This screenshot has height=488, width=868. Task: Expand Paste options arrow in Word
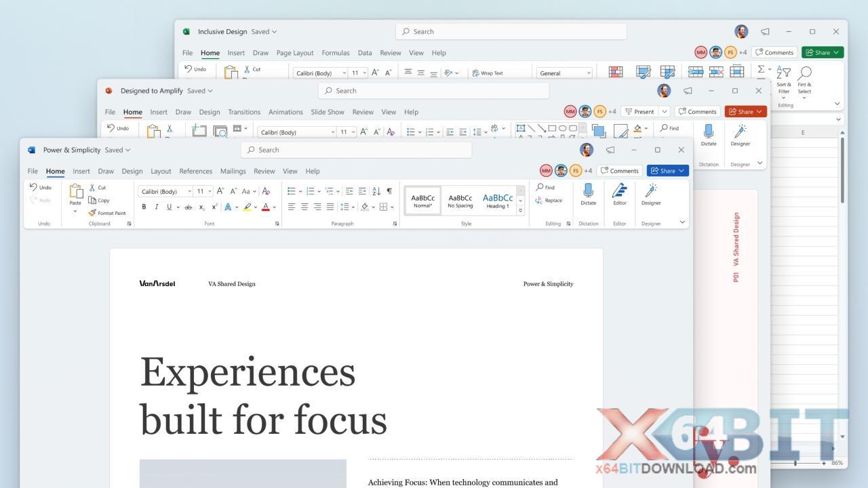tap(75, 211)
